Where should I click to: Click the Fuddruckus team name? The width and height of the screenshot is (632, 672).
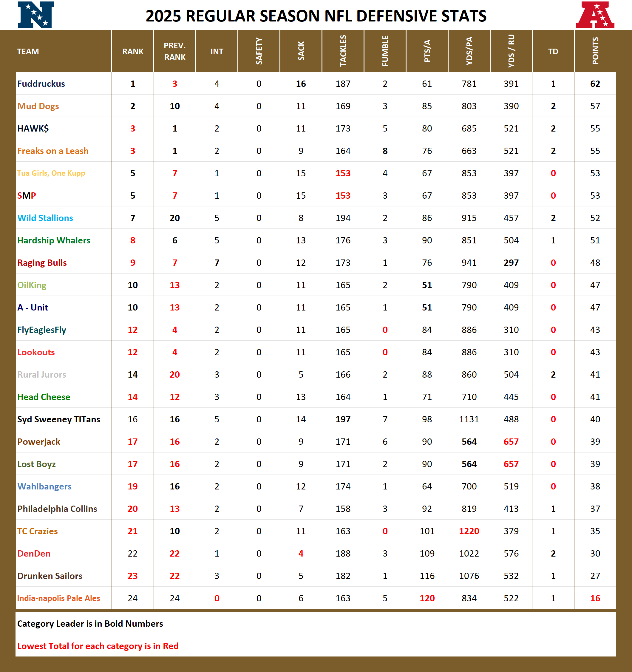(41, 84)
